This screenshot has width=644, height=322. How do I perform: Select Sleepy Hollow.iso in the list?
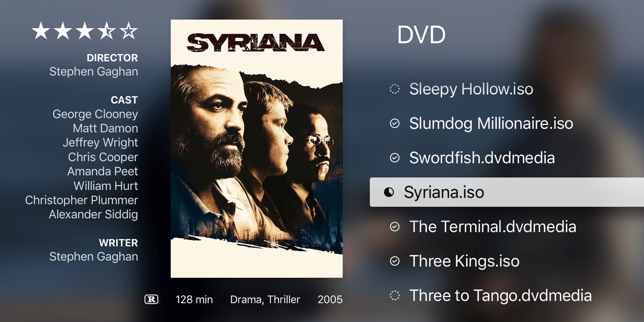[x=507, y=89]
